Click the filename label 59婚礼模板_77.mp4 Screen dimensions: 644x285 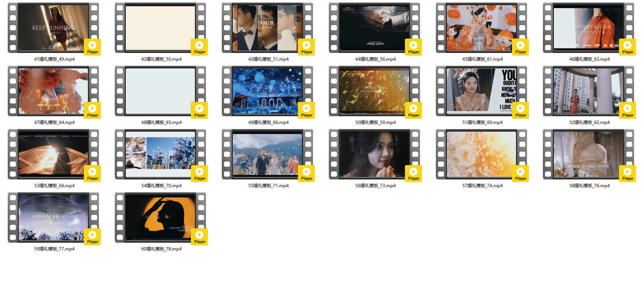(x=54, y=249)
